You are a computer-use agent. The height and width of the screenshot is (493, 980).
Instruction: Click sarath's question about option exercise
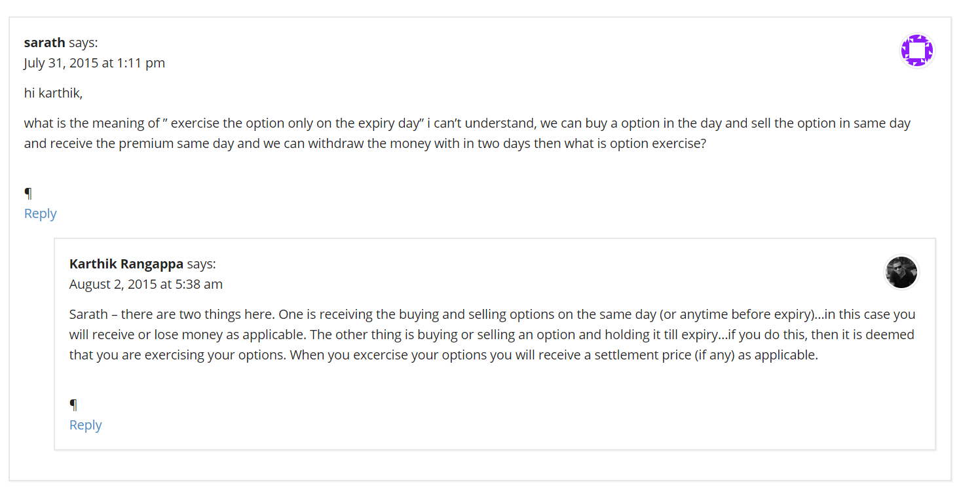[x=467, y=134]
